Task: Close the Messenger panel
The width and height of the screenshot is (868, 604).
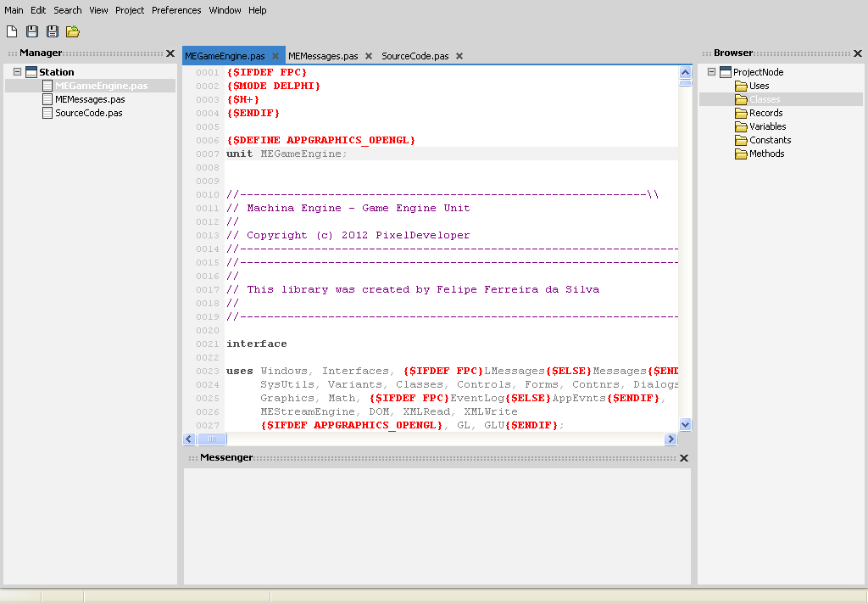Action: (x=684, y=458)
